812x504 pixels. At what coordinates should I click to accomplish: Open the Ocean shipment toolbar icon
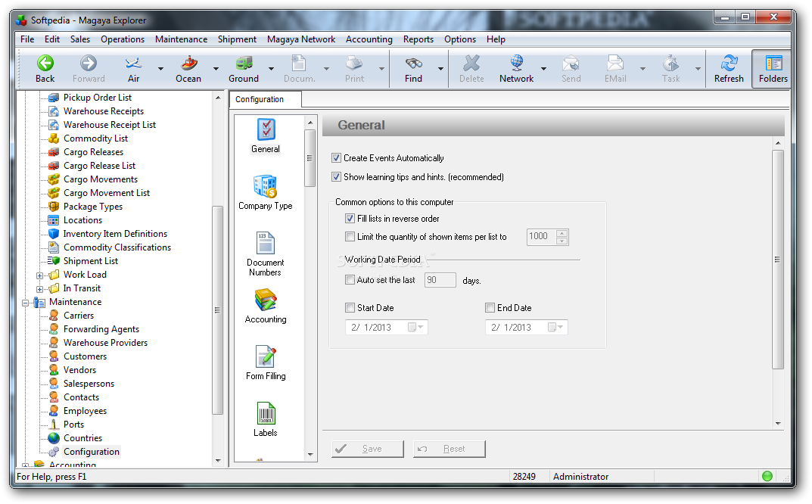point(188,64)
